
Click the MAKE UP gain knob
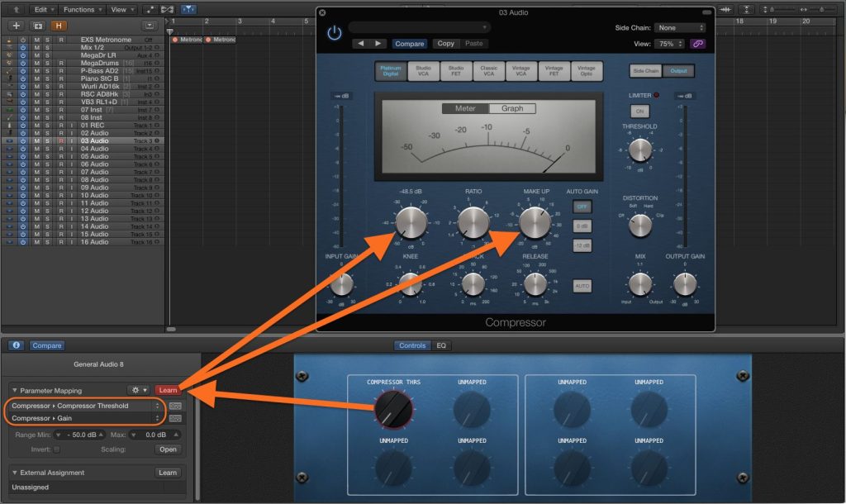tap(535, 223)
